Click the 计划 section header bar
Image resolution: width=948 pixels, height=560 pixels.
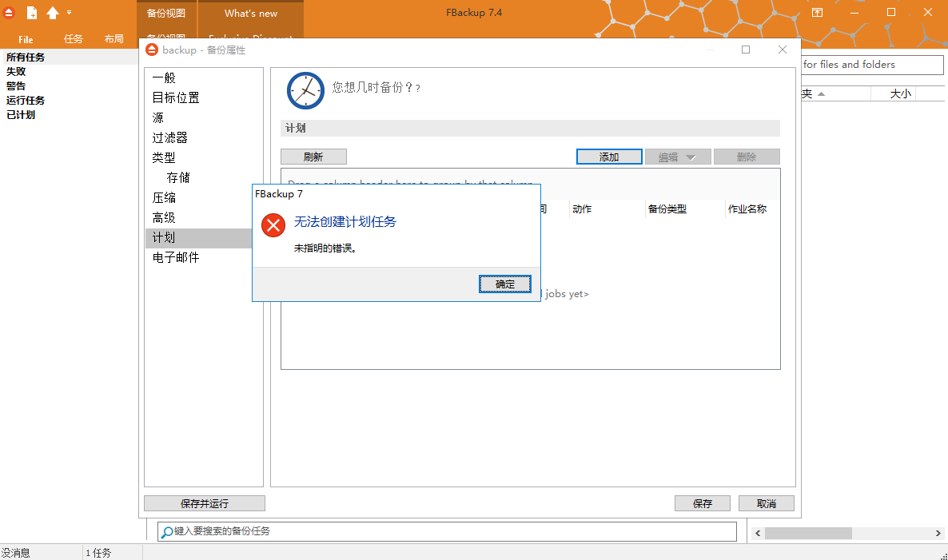click(530, 128)
